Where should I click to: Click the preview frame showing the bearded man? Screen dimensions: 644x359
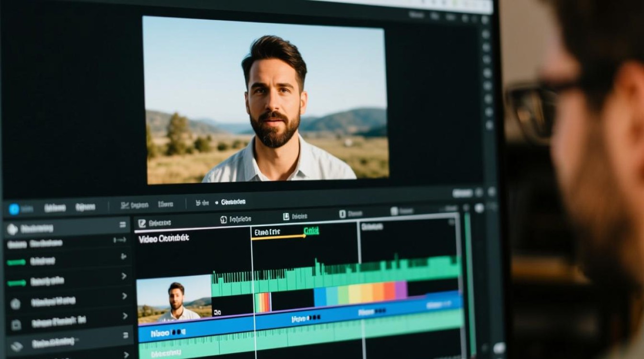[x=266, y=100]
